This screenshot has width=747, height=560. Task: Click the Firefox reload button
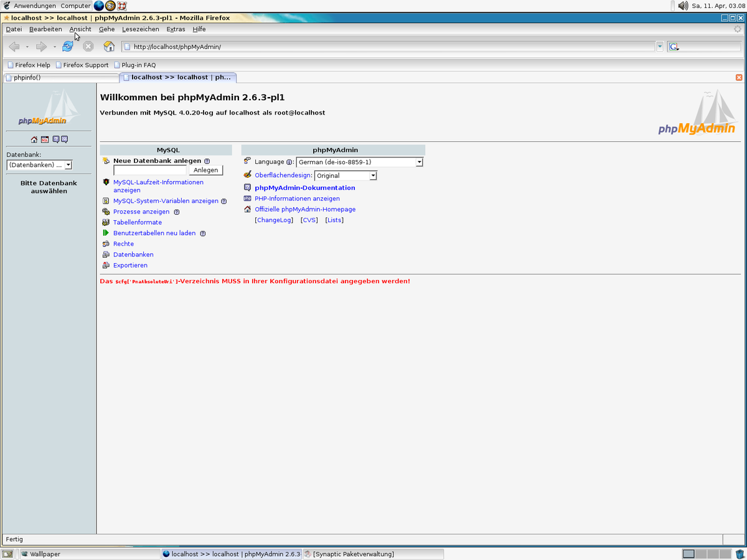click(x=68, y=46)
